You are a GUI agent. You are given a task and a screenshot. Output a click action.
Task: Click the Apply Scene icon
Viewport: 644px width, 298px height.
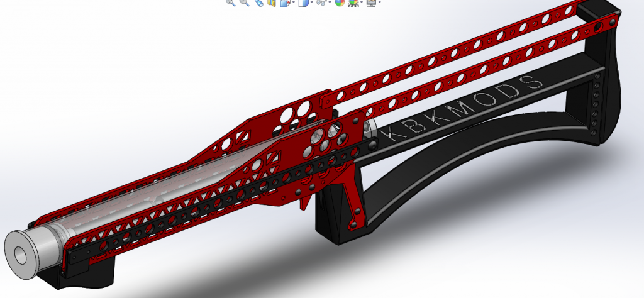pyautogui.click(x=353, y=2)
